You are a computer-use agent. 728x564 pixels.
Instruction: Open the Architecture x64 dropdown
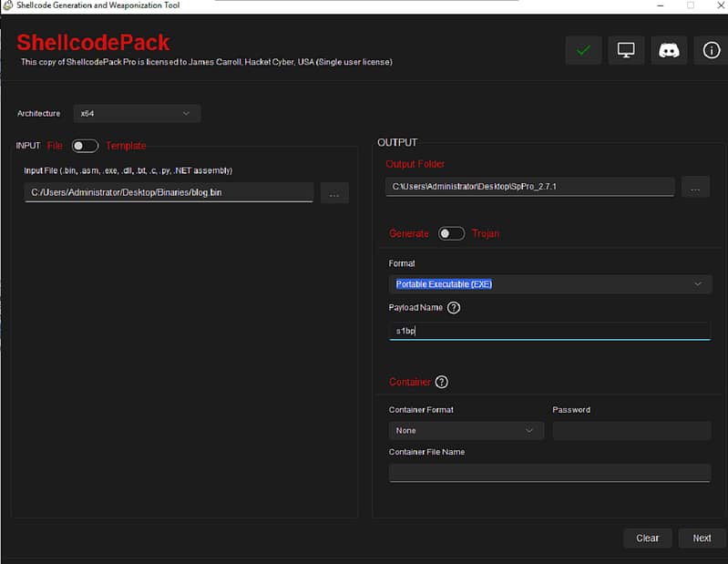pyautogui.click(x=137, y=114)
